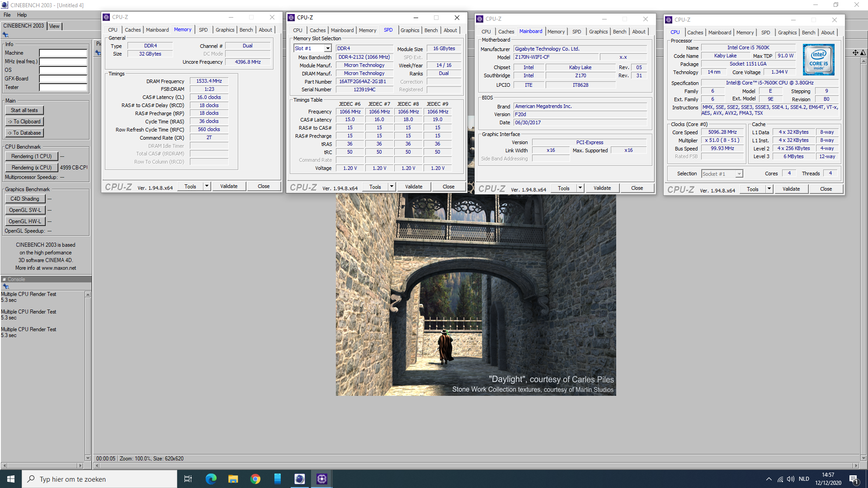Screen dimensions: 868x488
Task: Switch to Cinebench taskbar icon
Action: click(x=300, y=479)
